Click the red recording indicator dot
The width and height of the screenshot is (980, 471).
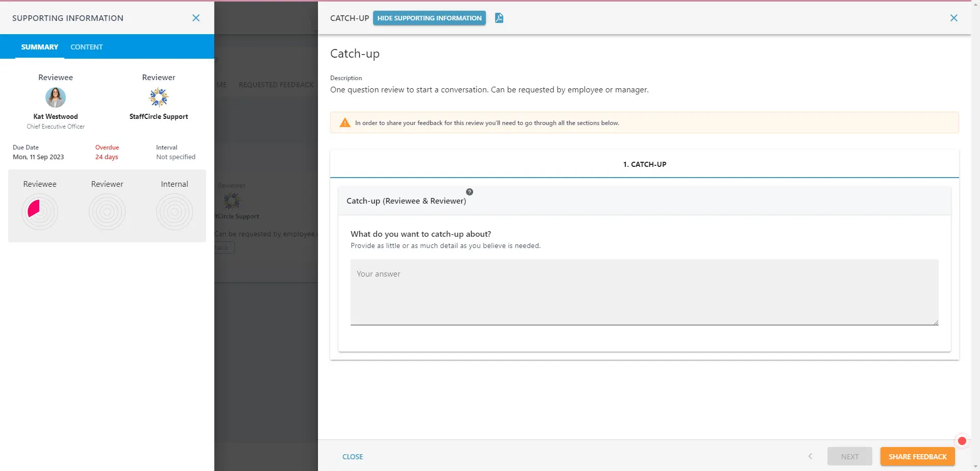click(962, 441)
